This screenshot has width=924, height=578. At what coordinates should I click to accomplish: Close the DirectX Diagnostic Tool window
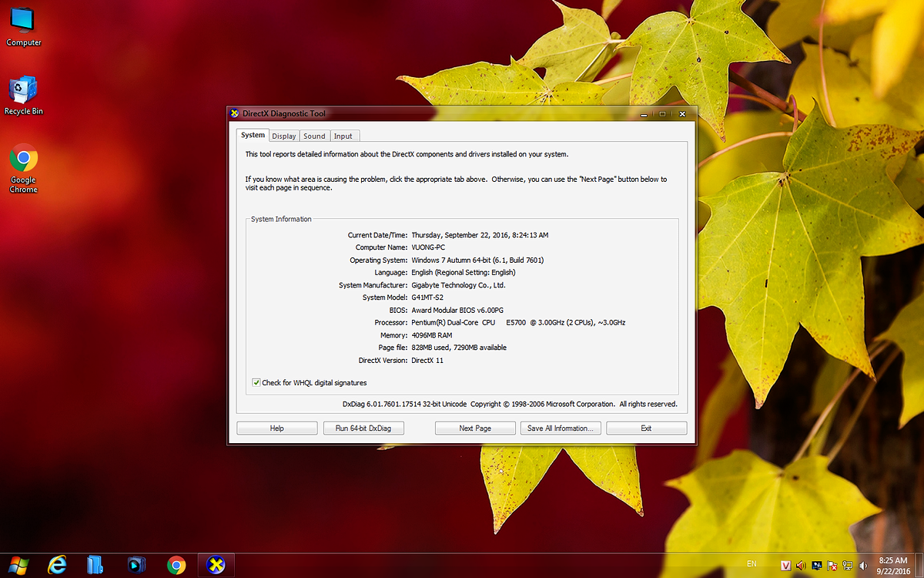point(681,113)
